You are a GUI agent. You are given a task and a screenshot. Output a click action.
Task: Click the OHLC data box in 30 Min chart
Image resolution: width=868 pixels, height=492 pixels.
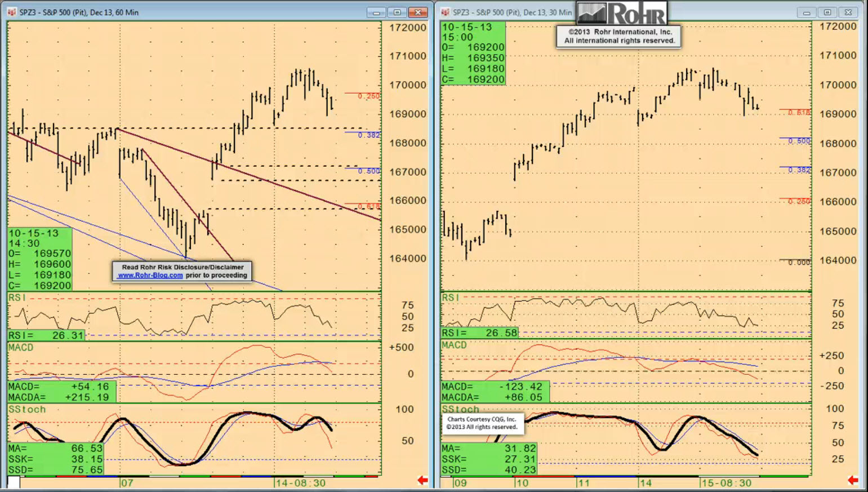click(473, 54)
